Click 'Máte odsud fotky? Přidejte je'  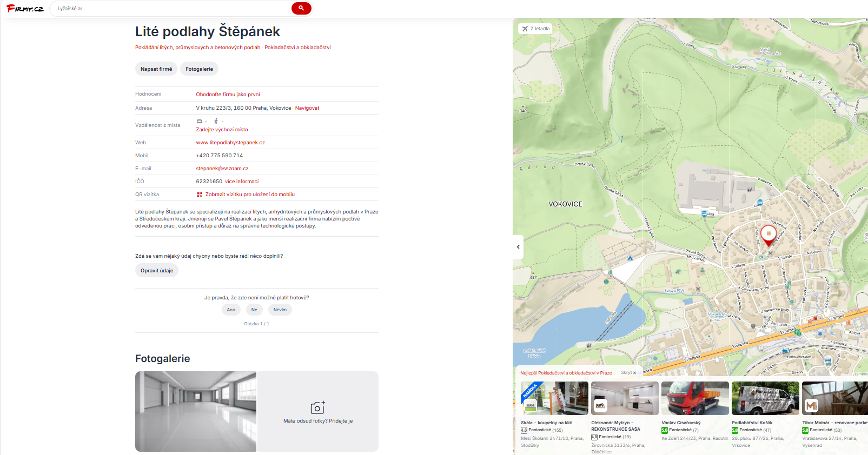318,421
